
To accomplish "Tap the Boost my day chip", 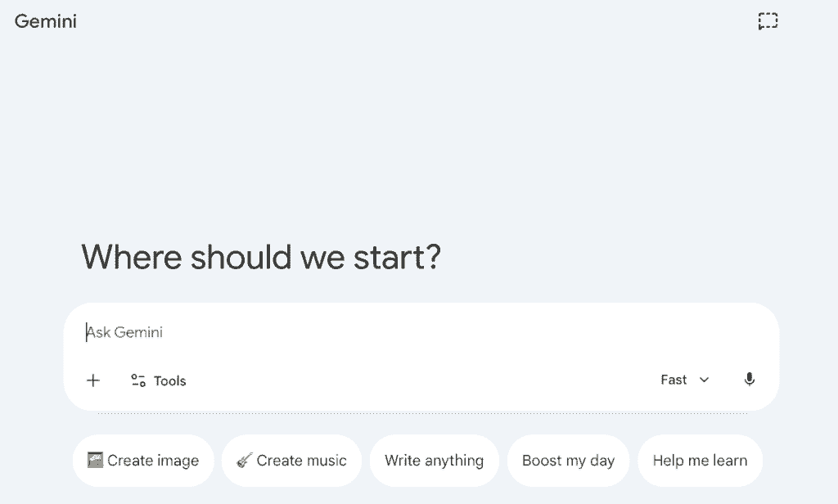I will tap(568, 461).
